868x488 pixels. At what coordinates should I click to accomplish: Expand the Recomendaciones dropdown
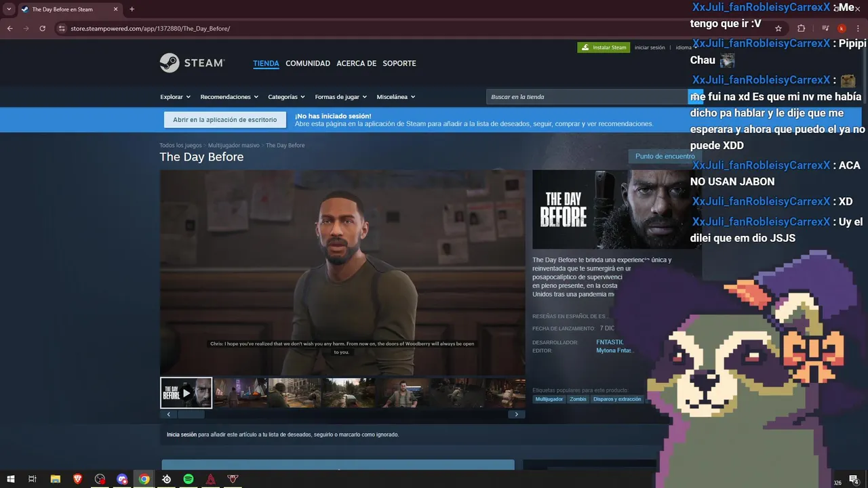point(229,97)
